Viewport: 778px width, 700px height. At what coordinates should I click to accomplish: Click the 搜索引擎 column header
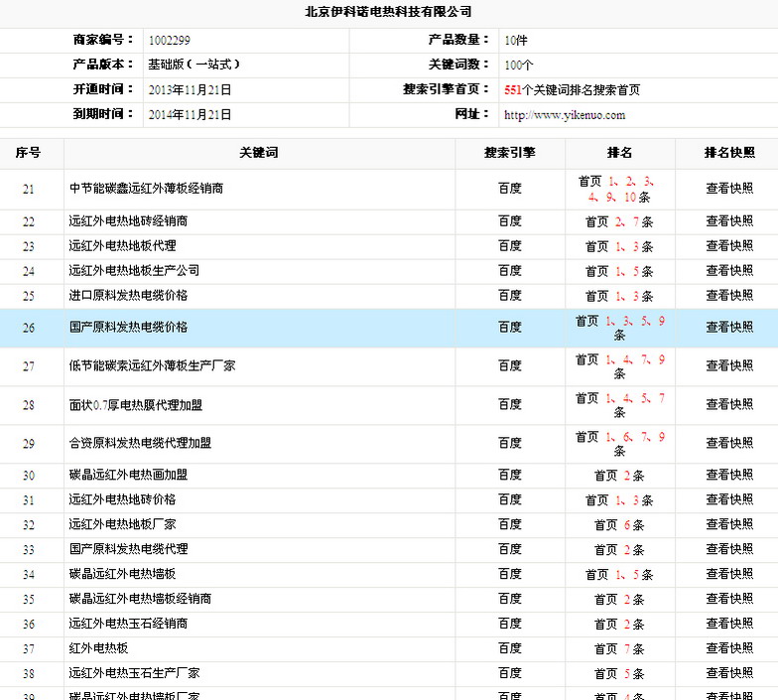click(x=510, y=153)
